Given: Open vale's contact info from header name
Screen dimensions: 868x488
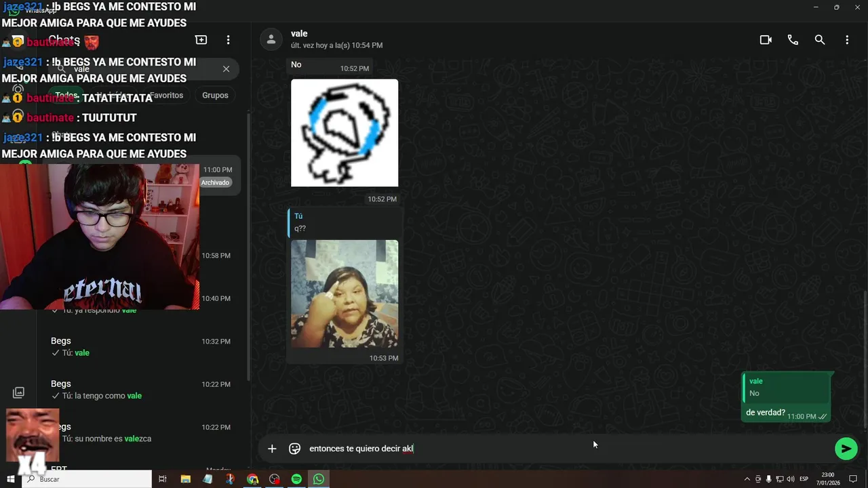Looking at the screenshot, I should [x=299, y=33].
